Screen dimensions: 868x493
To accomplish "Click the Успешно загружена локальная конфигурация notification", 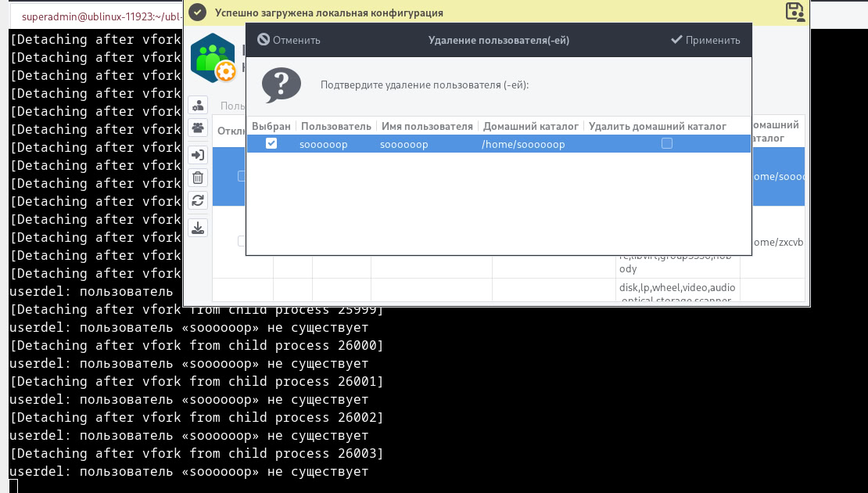I will click(x=328, y=13).
